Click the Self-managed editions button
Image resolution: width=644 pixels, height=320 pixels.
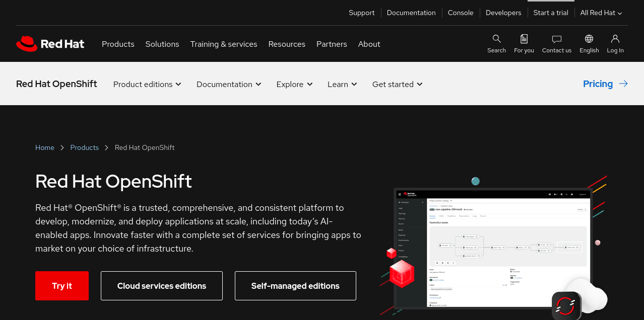coord(295,286)
